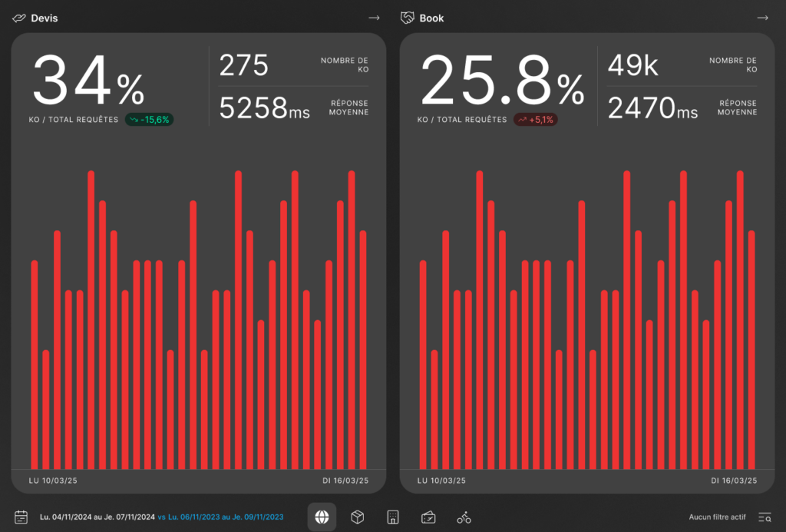Click the +5,1% trend badge
Viewport: 786px width, 532px height.
pos(536,120)
